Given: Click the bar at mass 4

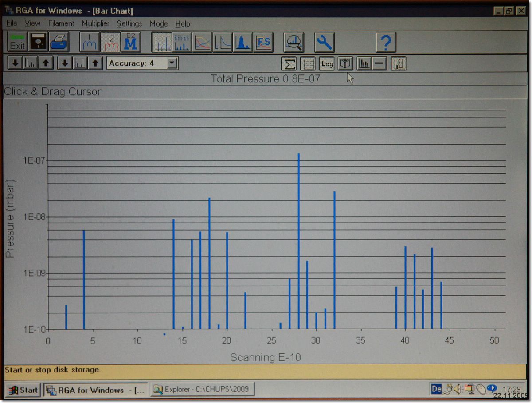Looking at the screenshot, I should (84, 279).
